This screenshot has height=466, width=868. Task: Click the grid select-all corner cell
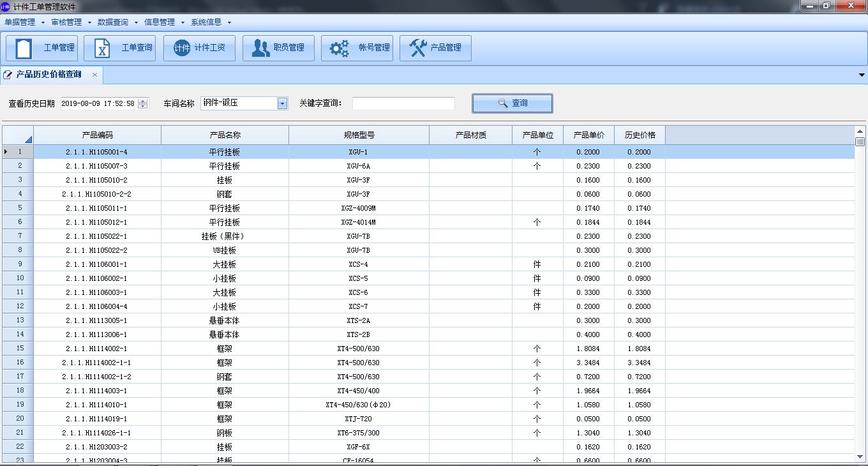coord(18,135)
